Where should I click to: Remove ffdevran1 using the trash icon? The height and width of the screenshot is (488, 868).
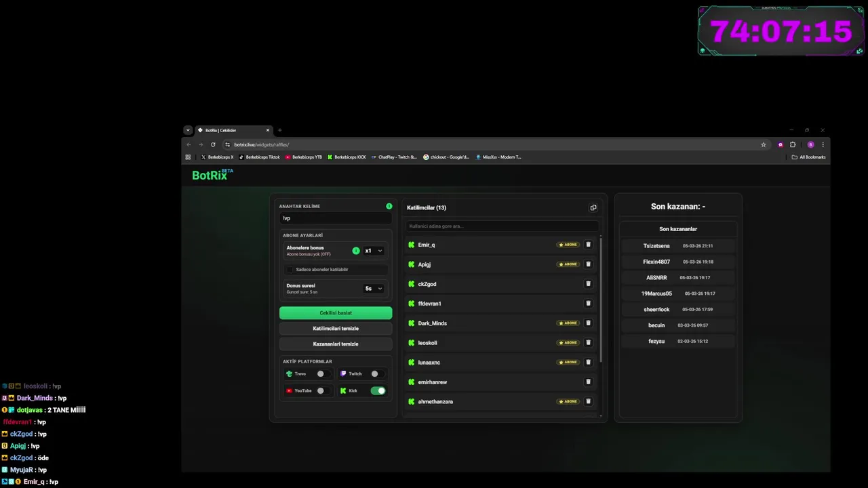(x=589, y=303)
